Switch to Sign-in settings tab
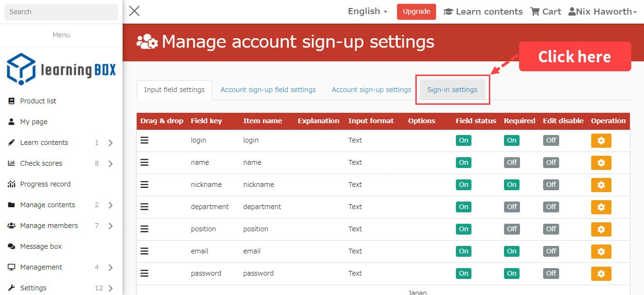The height and width of the screenshot is (295, 644). (x=452, y=90)
